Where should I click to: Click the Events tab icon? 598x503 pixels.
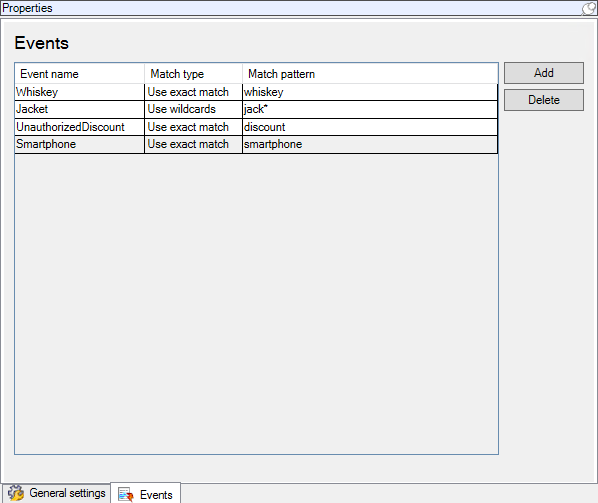(126, 495)
